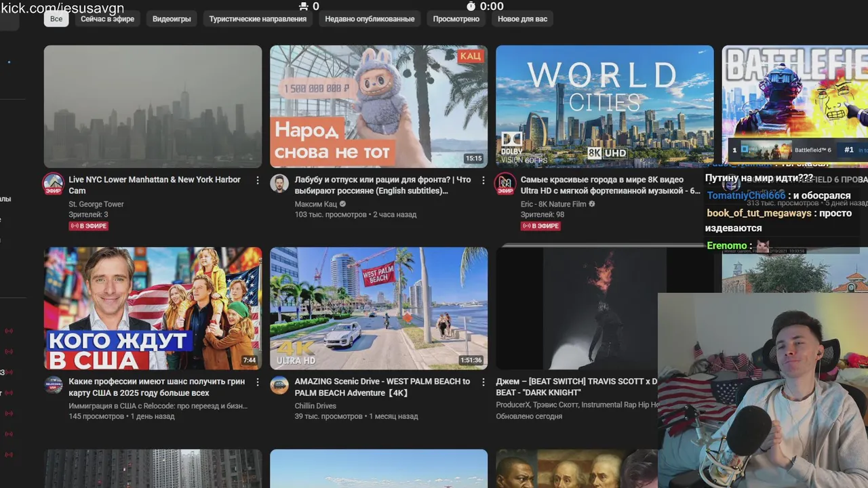Click 15:15 duration badge on Кац video
Screen dimensions: 868x488
[473, 159]
